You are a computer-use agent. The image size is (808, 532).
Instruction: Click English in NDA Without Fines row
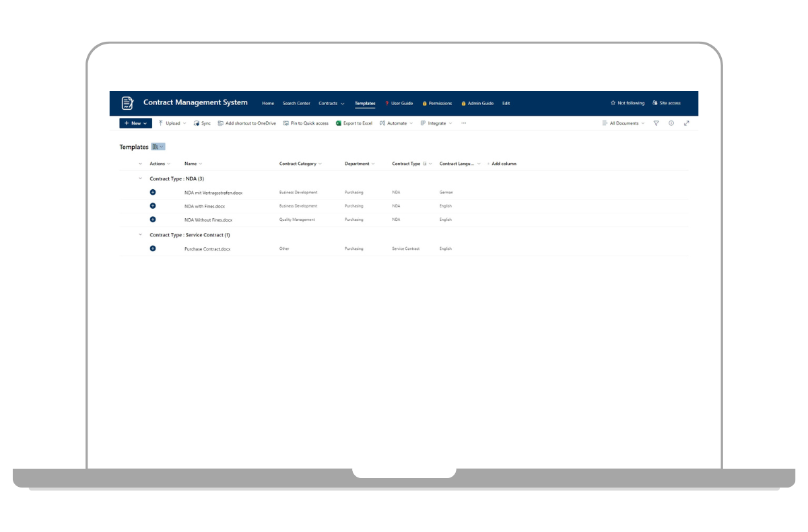pos(446,220)
